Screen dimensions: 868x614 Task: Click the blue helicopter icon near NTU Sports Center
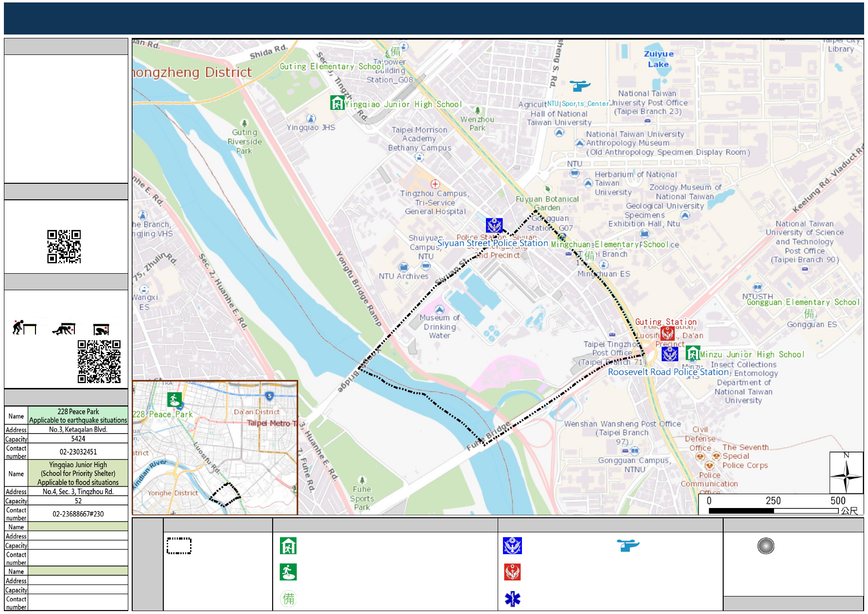point(579,86)
